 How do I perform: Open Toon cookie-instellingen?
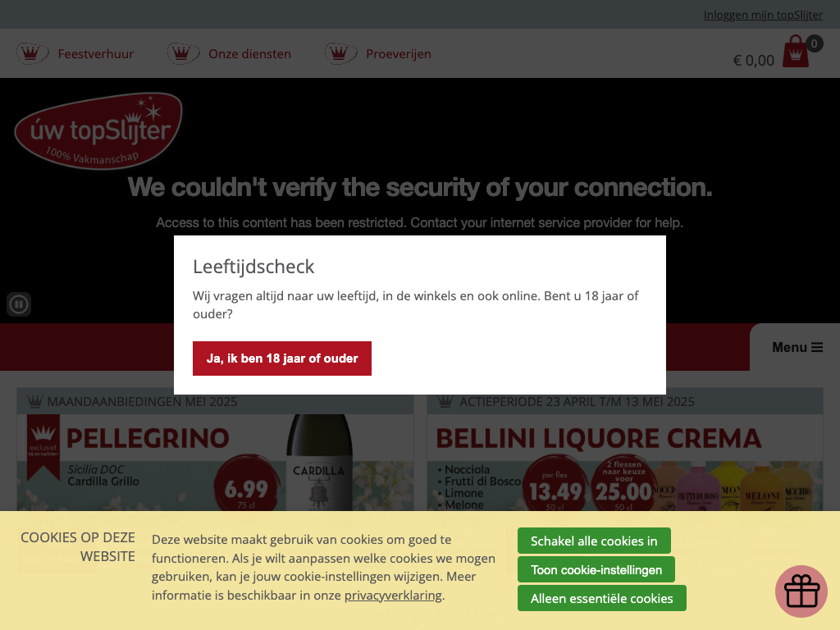596,570
